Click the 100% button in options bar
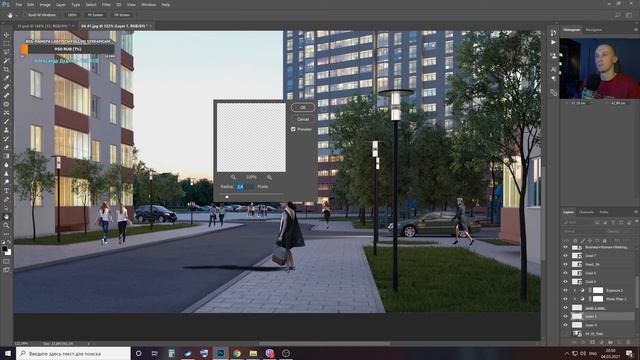The width and height of the screenshot is (640, 360). point(72,15)
